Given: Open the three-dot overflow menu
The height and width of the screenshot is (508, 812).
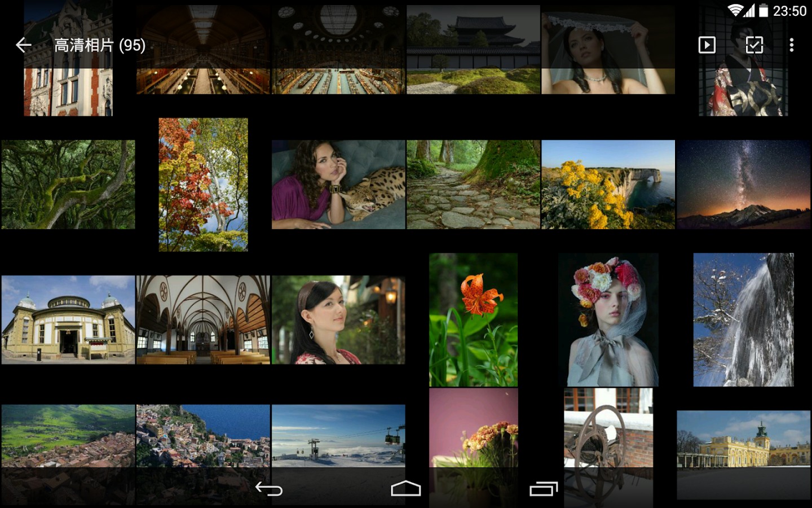Looking at the screenshot, I should (792, 45).
